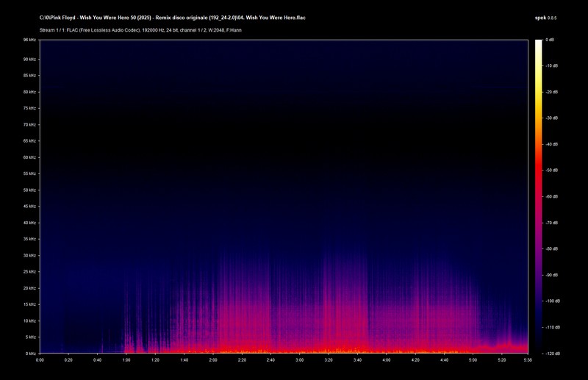This screenshot has width=588, height=380.
Task: Click the 2:00 time axis label
Action: point(213,360)
